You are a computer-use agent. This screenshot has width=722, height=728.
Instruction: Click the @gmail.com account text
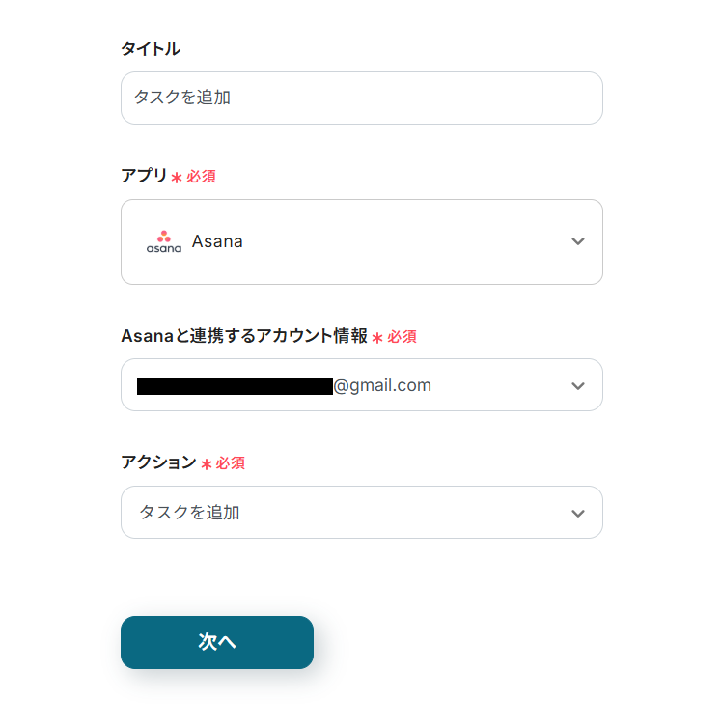coord(382,386)
